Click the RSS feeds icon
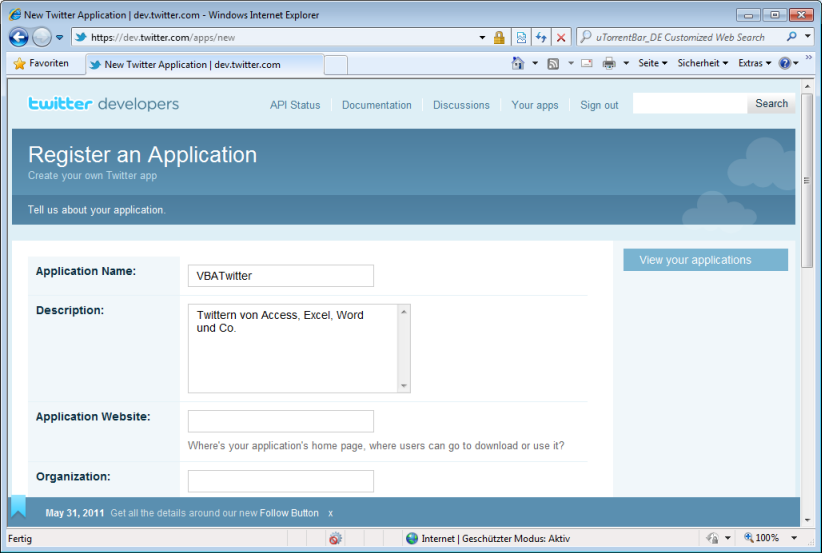Screen dimensions: 822x553 tap(553, 64)
